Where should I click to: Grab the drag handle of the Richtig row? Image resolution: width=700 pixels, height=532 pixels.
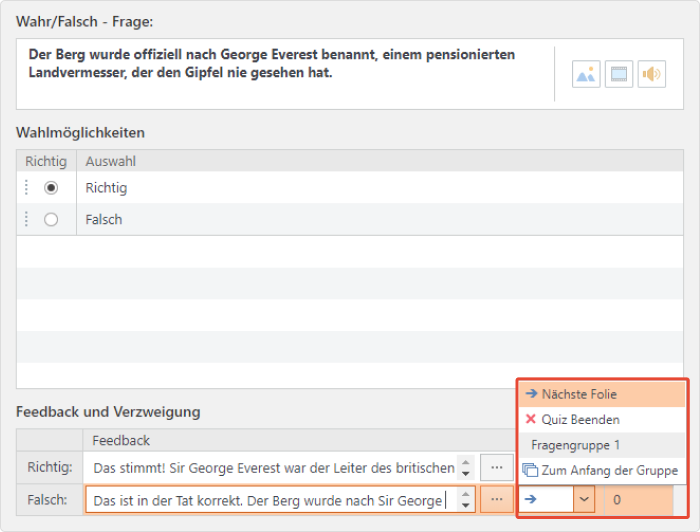pos(26,188)
